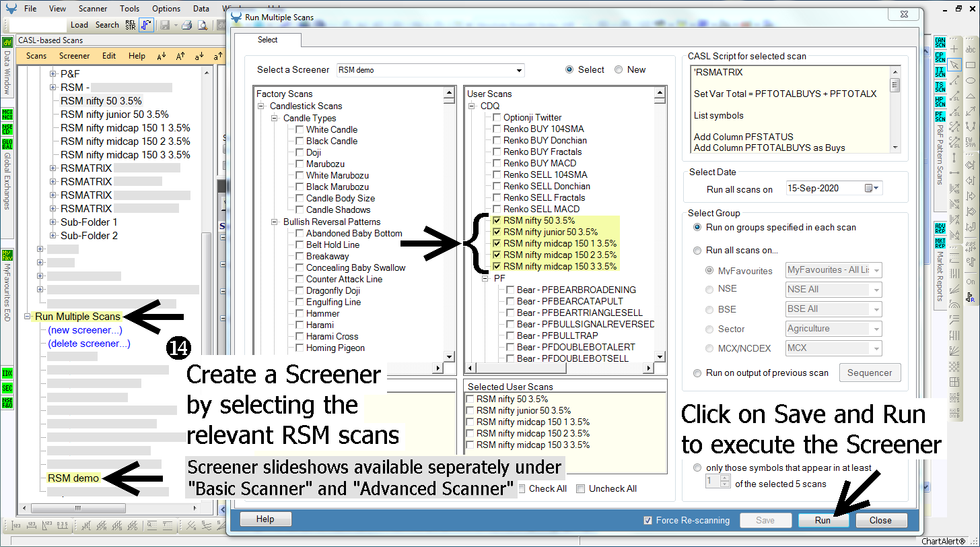Image resolution: width=980 pixels, height=547 pixels.
Task: Click the CP SCN scan icon
Action: (940, 57)
